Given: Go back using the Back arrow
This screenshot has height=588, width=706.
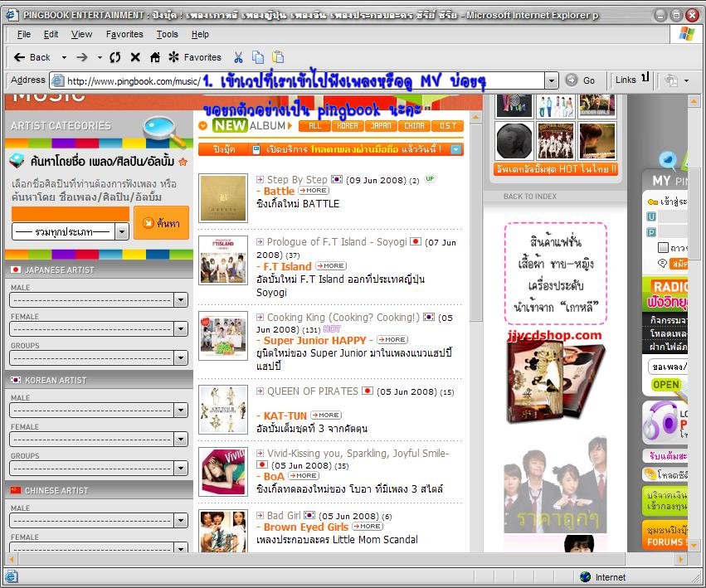Looking at the screenshot, I should (x=32, y=57).
